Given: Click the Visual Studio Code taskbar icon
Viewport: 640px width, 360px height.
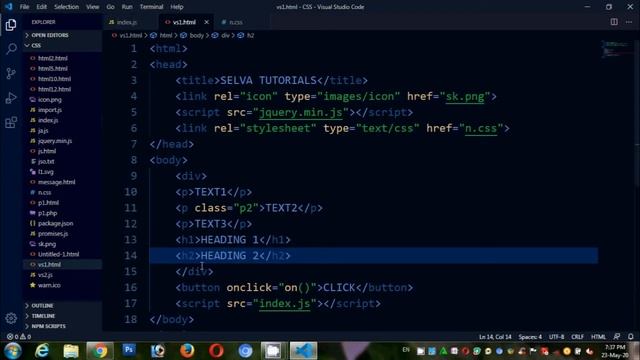Looking at the screenshot, I should click(x=303, y=351).
